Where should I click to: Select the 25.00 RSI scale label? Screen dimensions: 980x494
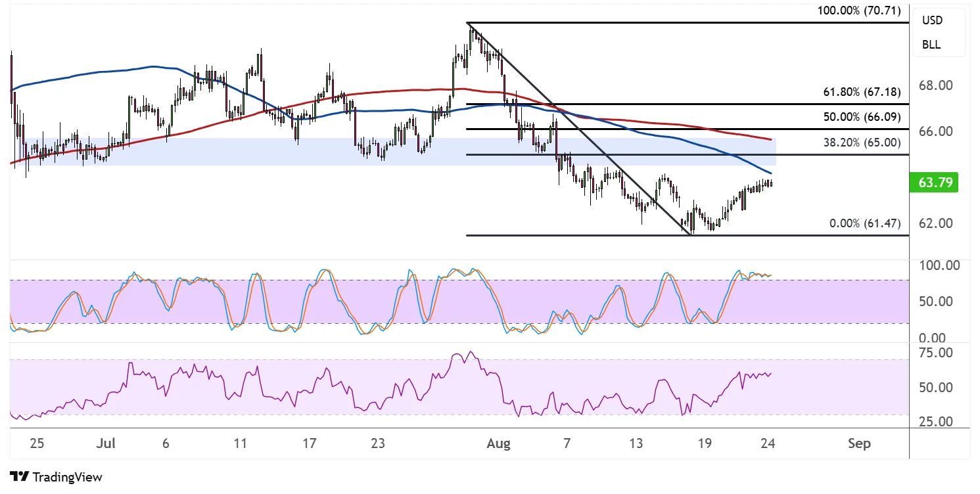pyautogui.click(x=935, y=421)
